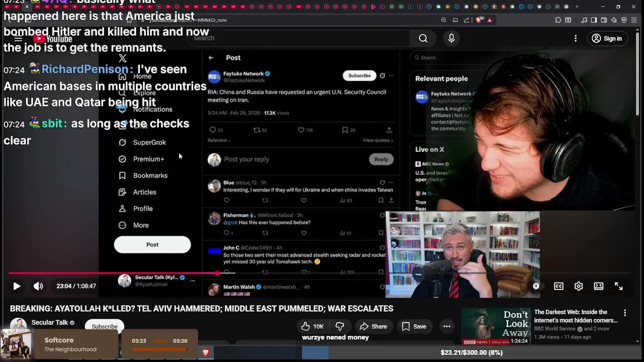Open a new browser tab with plus
Image resolution: width=644 pixels, height=362 pixels.
(577, 7)
